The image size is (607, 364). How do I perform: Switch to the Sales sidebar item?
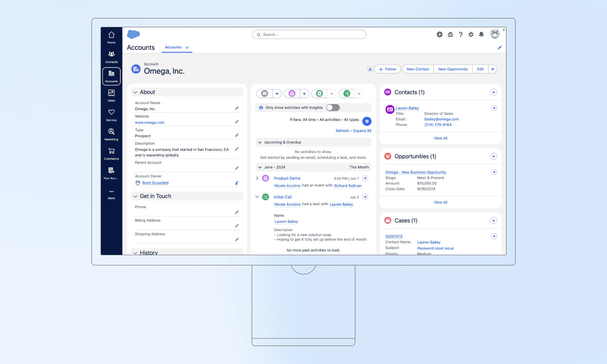tap(111, 96)
